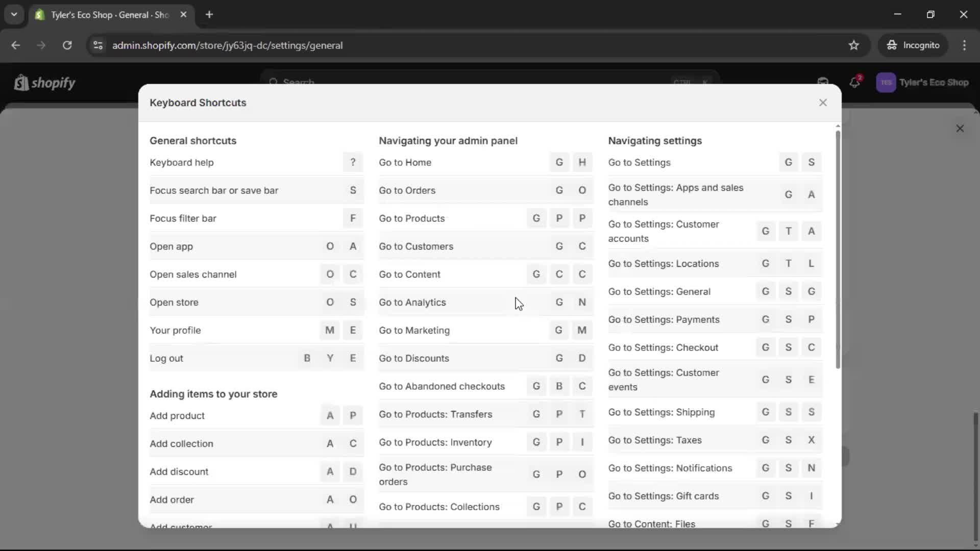980x551 pixels.
Task: Open a new browser tab
Action: tap(209, 15)
